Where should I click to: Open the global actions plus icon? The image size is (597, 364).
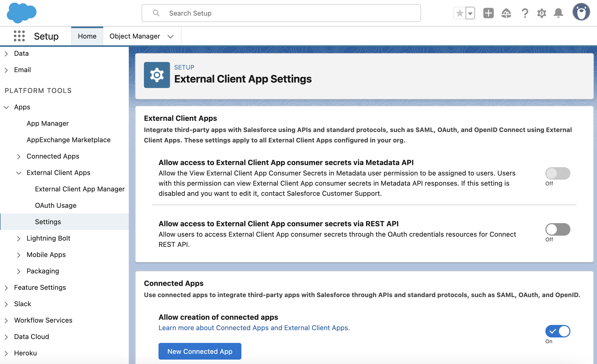pos(488,13)
